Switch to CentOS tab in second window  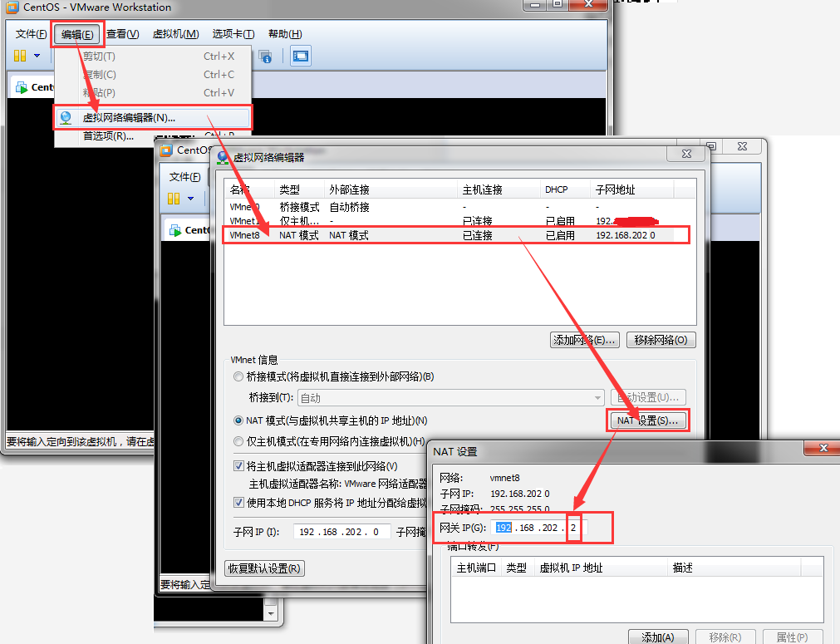[189, 230]
